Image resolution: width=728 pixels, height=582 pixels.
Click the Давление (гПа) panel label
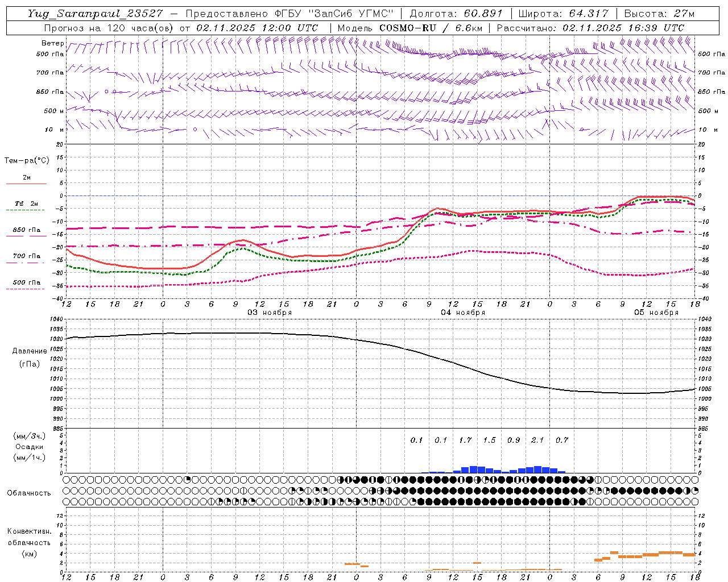(30, 357)
